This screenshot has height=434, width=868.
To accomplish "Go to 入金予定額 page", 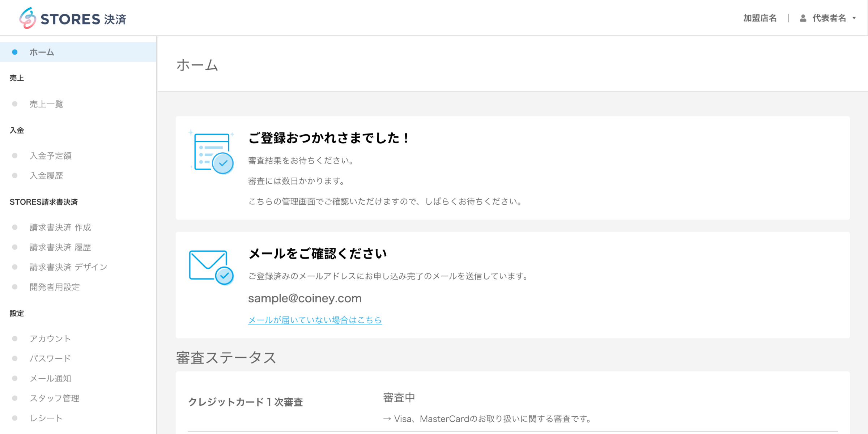I will coord(51,156).
